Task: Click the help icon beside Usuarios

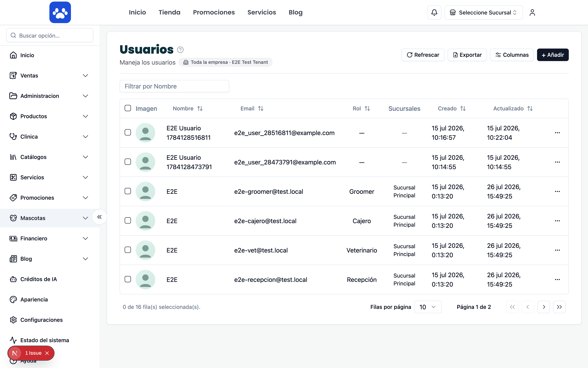Action: click(x=180, y=50)
